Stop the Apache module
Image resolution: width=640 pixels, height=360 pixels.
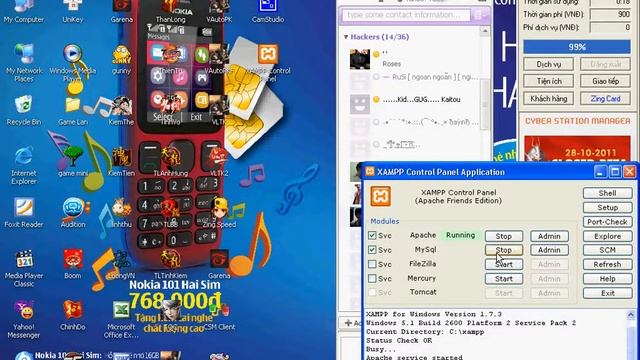(x=504, y=236)
